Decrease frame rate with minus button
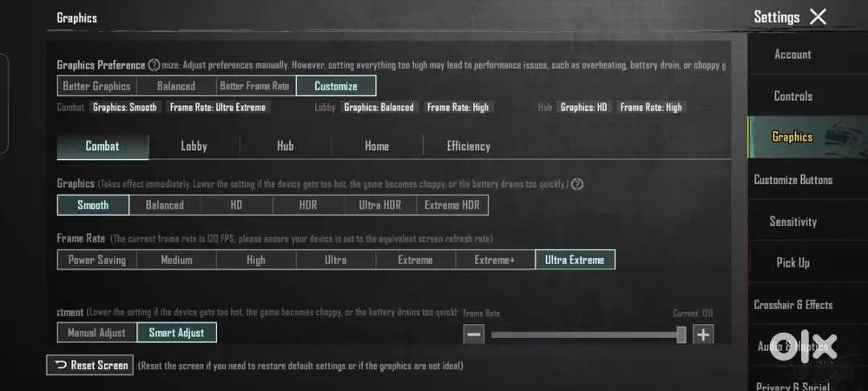 pyautogui.click(x=474, y=335)
